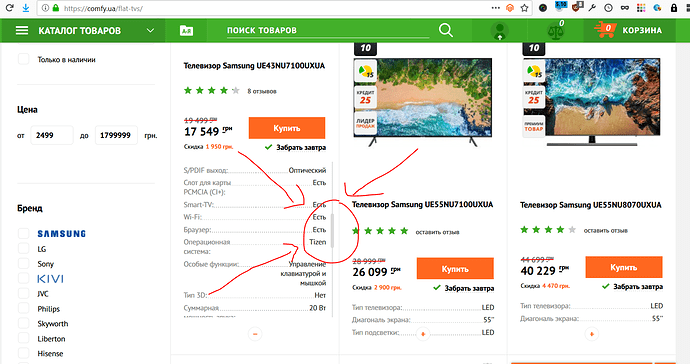Expand specs of Samsung UE55NU7100UXUA
690x364 pixels.
[x=423, y=334]
